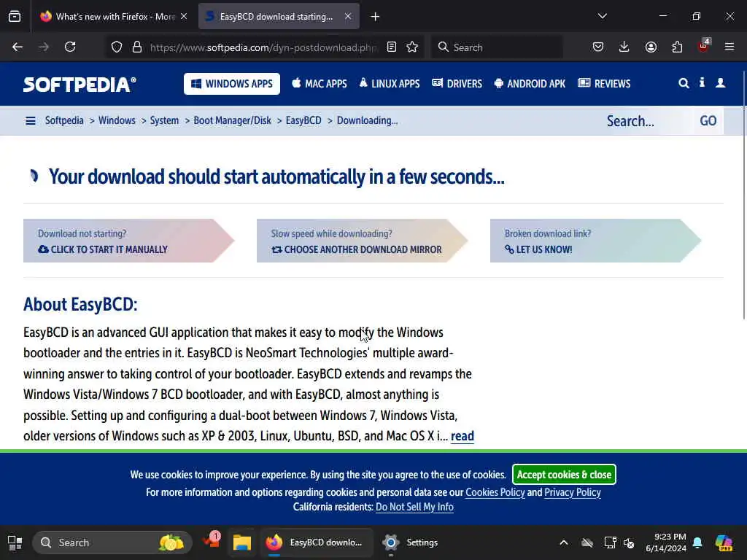Go to EasyBCD breadcrumb link
Screen dimensions: 747x560
[303, 120]
